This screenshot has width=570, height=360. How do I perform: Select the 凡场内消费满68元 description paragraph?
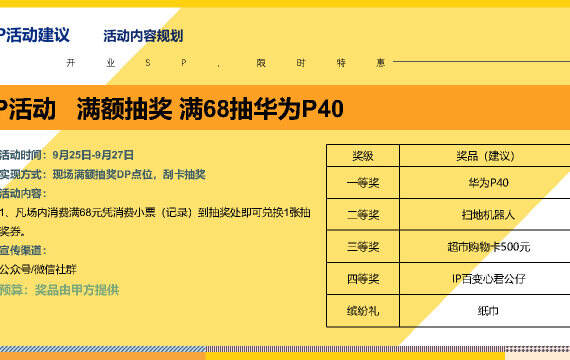[155, 221]
